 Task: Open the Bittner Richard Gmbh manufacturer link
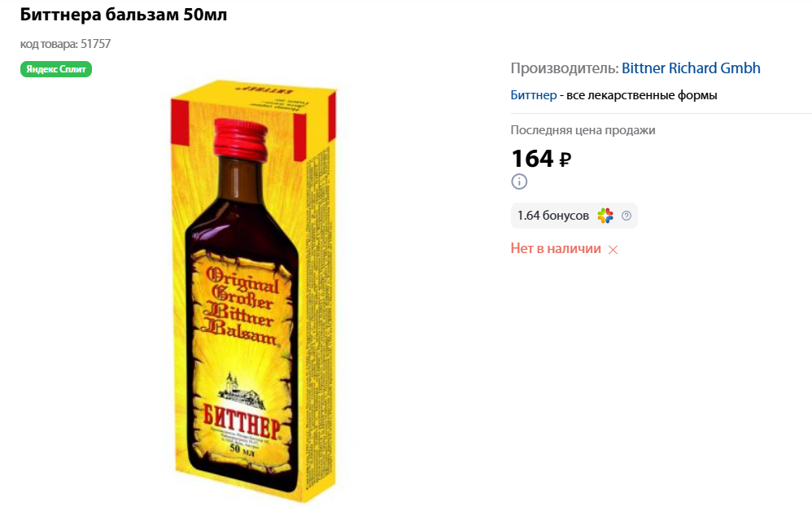[x=691, y=68]
